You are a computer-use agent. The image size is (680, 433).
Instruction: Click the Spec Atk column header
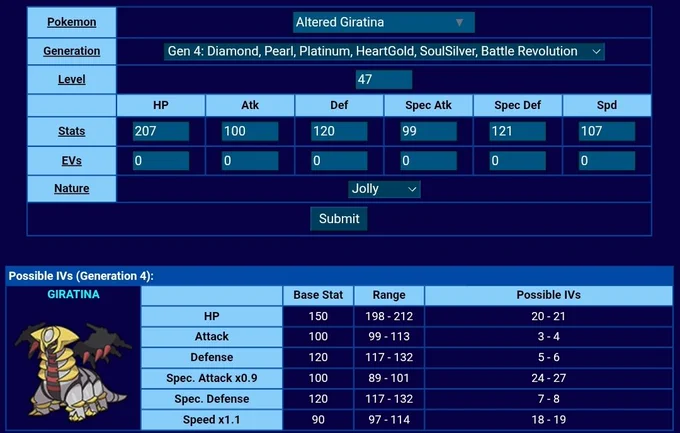(428, 105)
